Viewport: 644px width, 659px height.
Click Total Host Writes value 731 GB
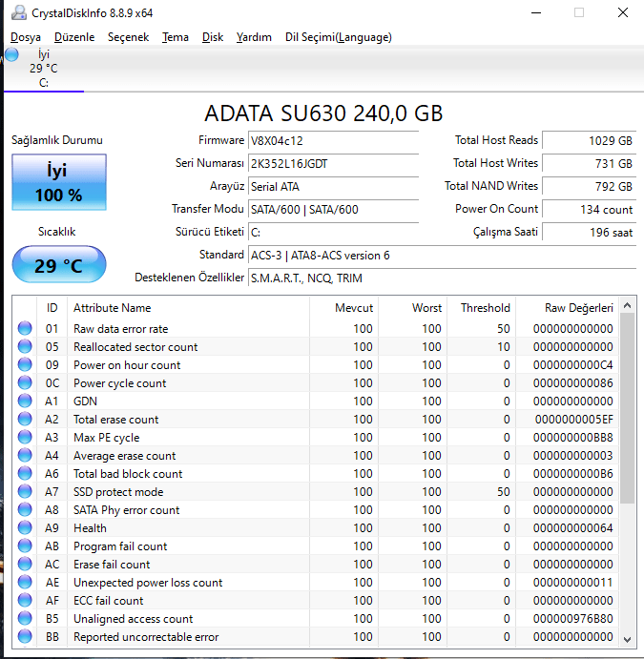click(x=589, y=163)
